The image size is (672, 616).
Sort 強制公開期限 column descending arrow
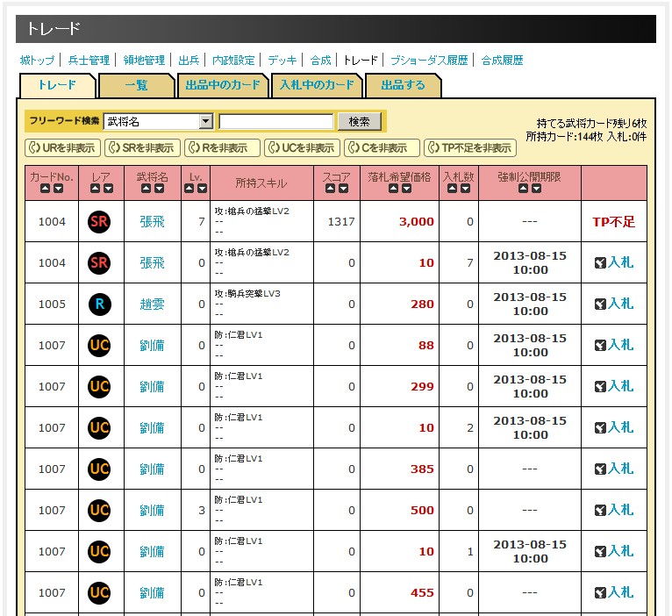pos(536,189)
